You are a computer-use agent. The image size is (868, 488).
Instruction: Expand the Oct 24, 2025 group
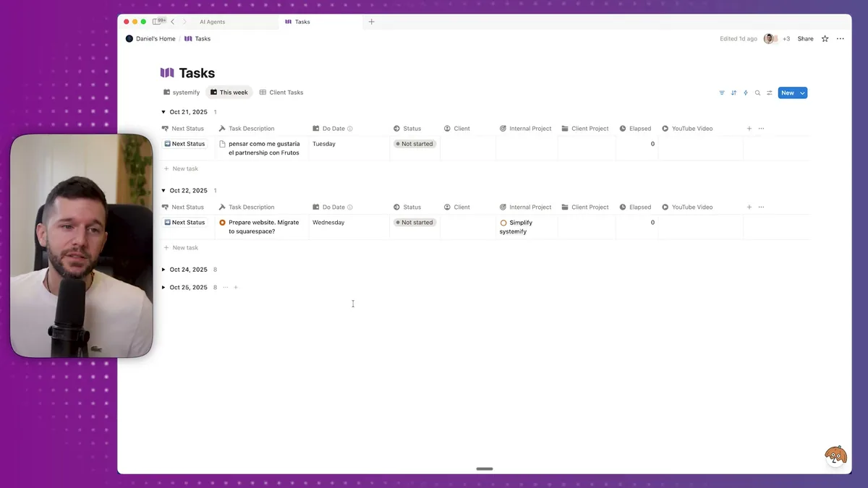163,269
